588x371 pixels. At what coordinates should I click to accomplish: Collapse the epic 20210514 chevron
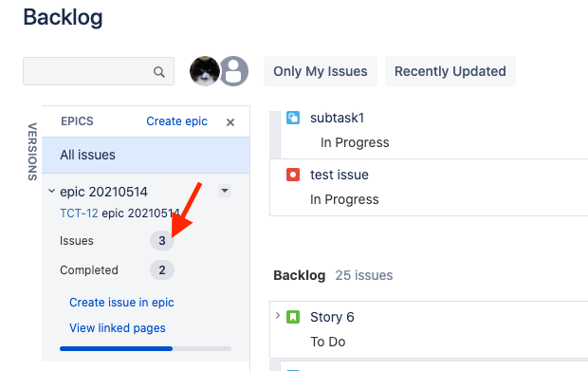[x=52, y=191]
